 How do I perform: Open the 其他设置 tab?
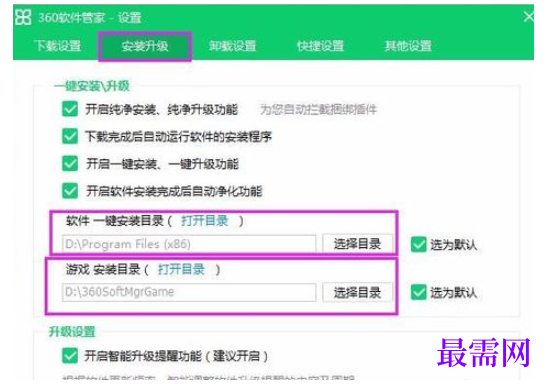408,46
